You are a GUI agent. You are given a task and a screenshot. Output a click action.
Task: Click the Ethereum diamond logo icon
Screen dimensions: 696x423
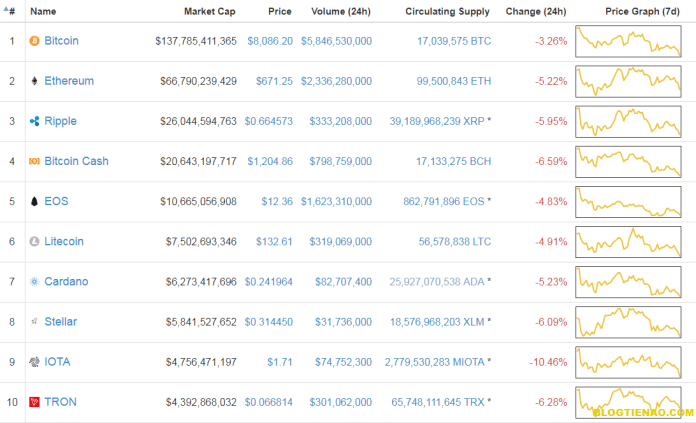34,81
